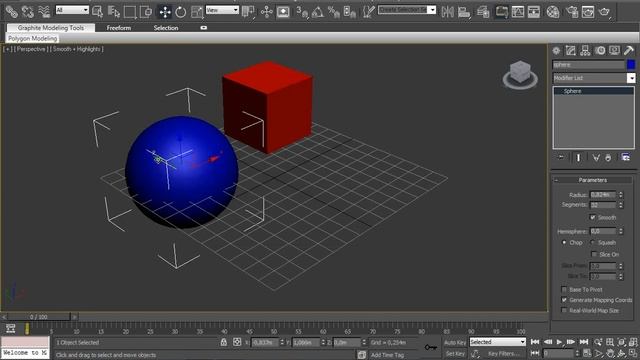Open Select by Name dialog icon
Image resolution: width=640 pixels, height=360 pixels.
(114, 12)
